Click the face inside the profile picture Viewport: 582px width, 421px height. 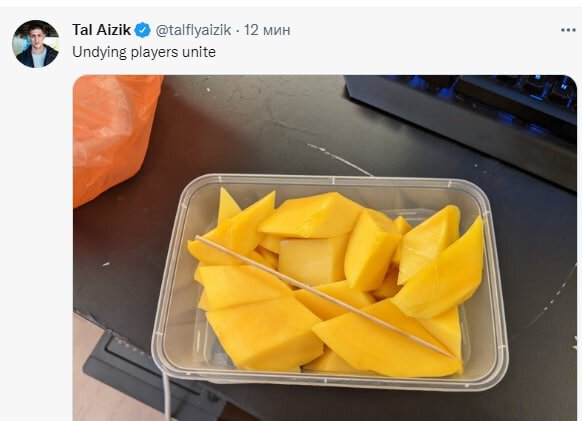point(37,37)
